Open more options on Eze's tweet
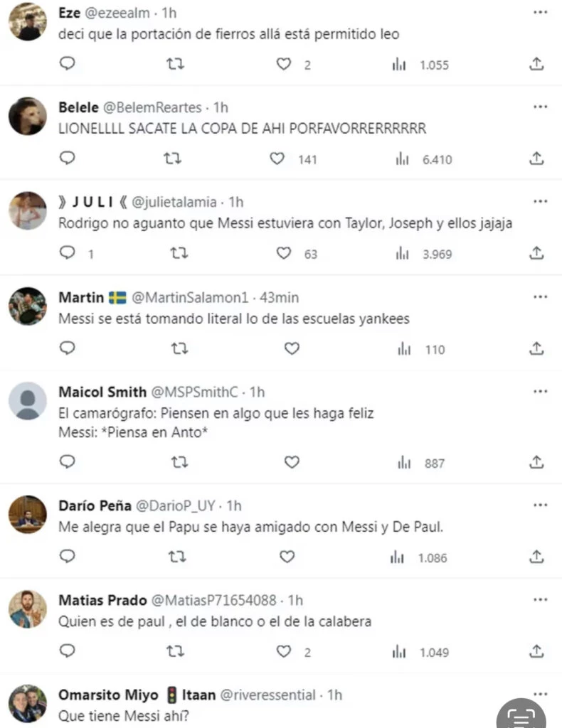 [x=541, y=12]
